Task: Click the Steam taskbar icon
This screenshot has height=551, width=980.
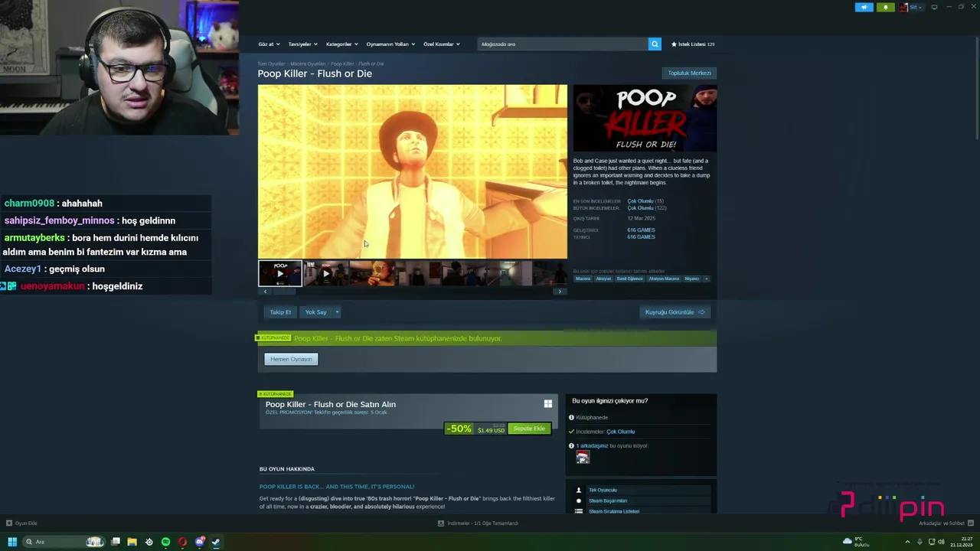Action: pos(216,542)
